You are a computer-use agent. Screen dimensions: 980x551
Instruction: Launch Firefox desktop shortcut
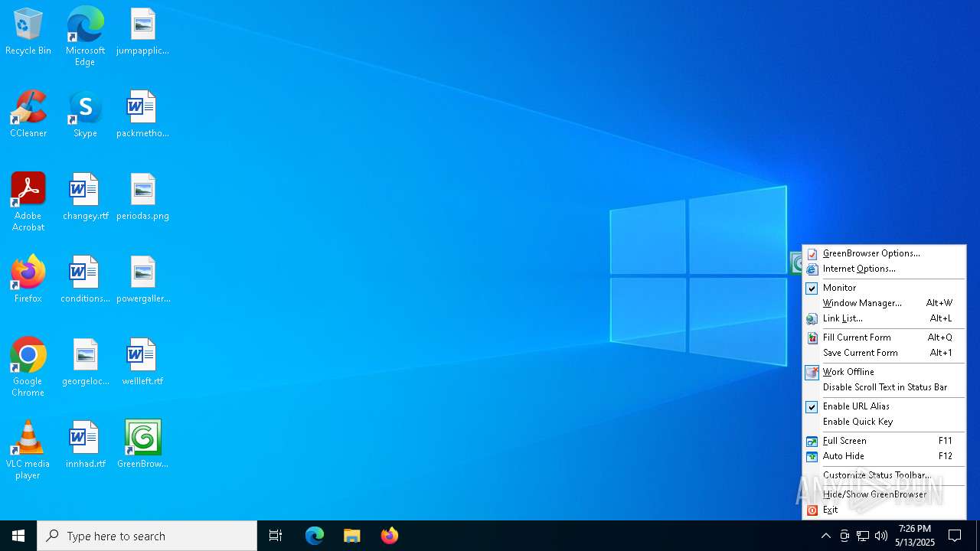(28, 279)
